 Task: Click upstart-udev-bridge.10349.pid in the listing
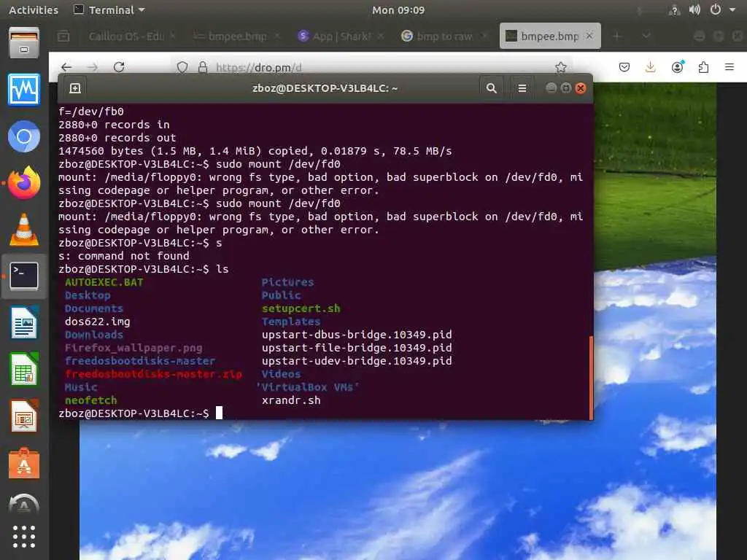coord(357,361)
